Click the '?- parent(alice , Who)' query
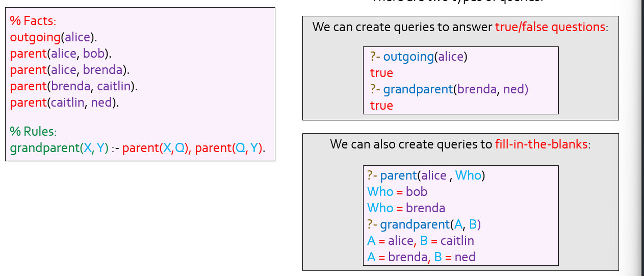This screenshot has width=644, height=276. 426,175
